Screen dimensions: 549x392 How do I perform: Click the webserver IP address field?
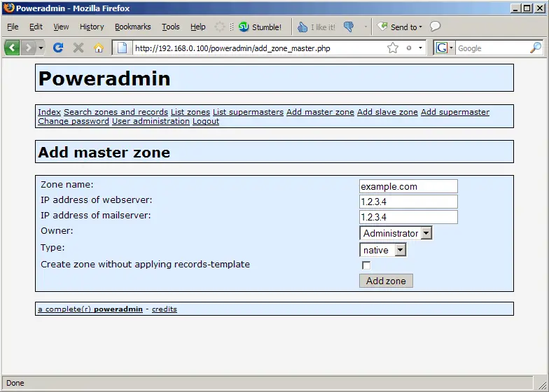409,202
